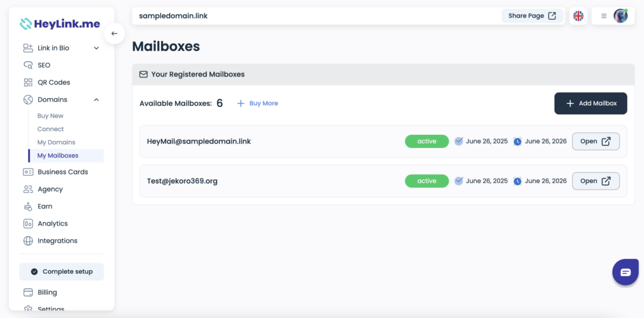
Task: Collapse sidebar with back arrow button
Action: (114, 34)
